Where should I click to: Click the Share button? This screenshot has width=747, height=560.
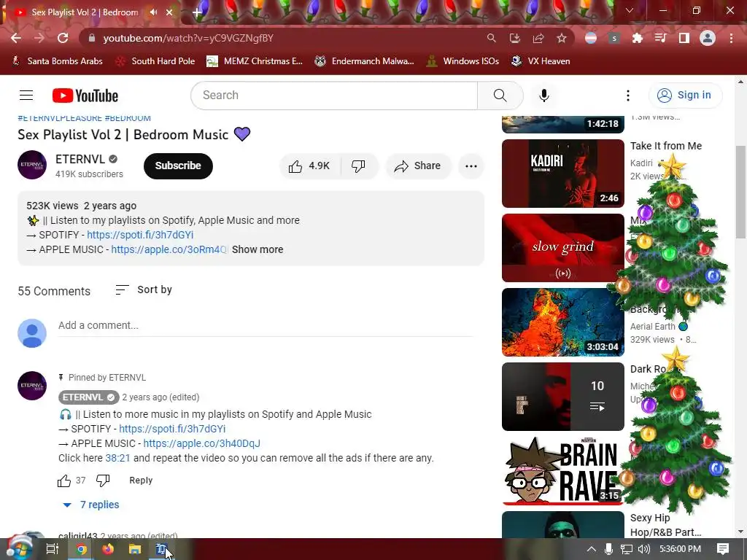tap(418, 166)
